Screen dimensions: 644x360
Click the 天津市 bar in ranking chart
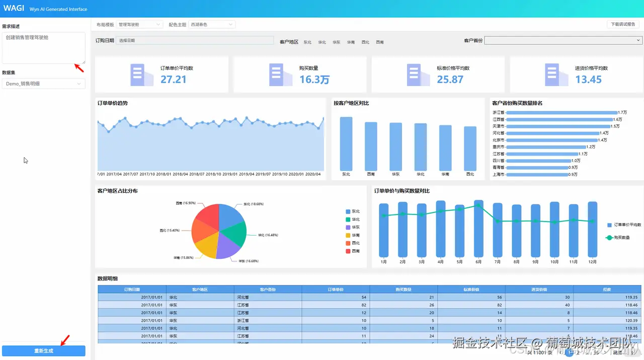click(557, 126)
